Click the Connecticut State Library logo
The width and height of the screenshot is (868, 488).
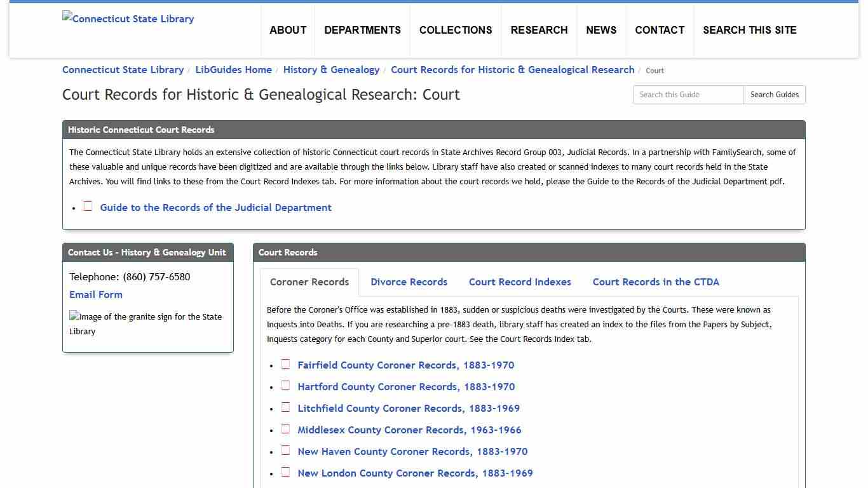pos(128,18)
